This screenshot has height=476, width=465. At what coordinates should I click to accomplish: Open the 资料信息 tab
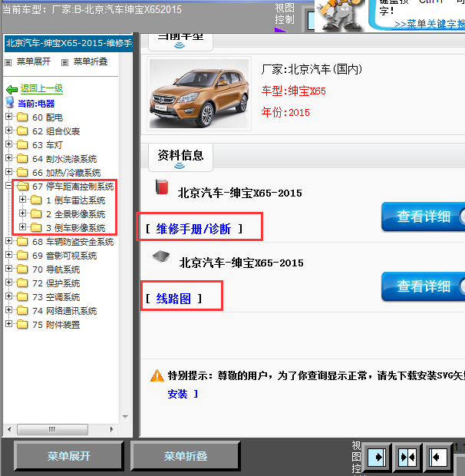[180, 157]
